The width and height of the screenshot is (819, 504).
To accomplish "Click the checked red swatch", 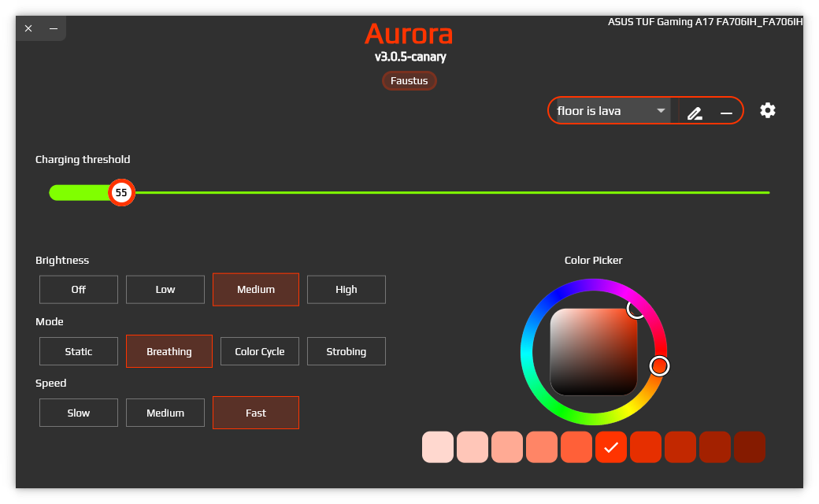I will pyautogui.click(x=611, y=447).
